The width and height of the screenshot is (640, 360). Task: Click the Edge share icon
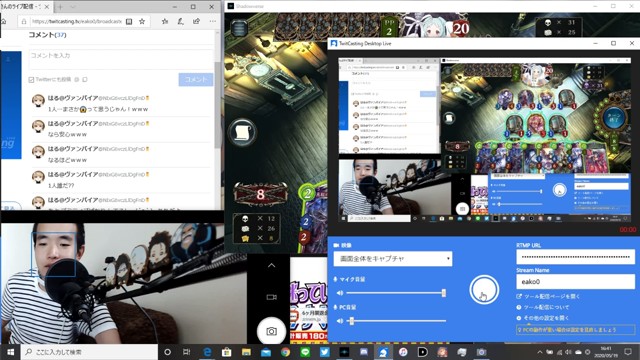tap(196, 21)
